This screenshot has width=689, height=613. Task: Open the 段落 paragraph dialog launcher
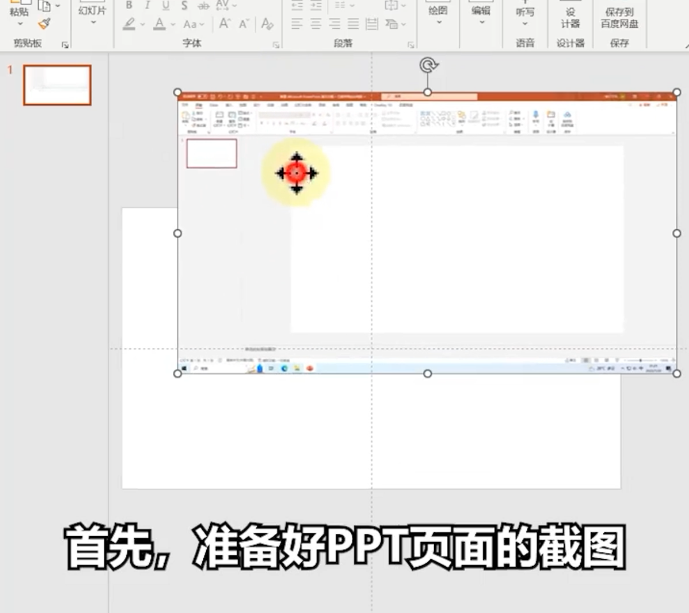411,45
